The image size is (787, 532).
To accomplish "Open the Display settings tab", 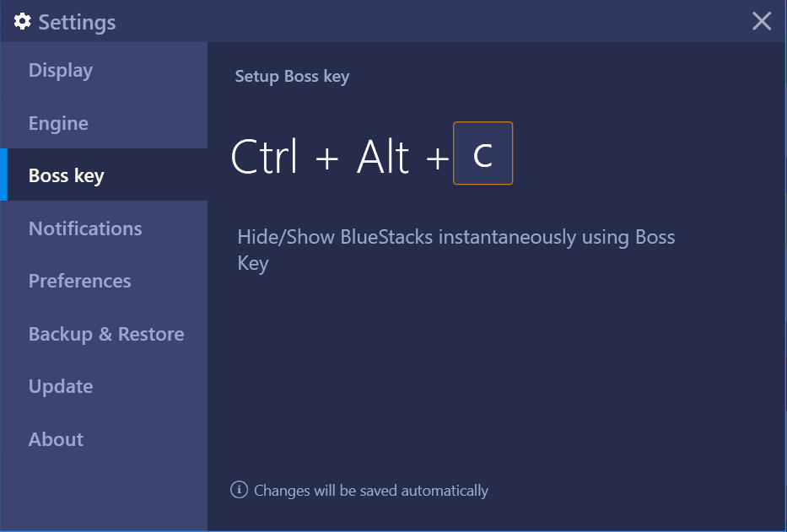I will point(104,70).
